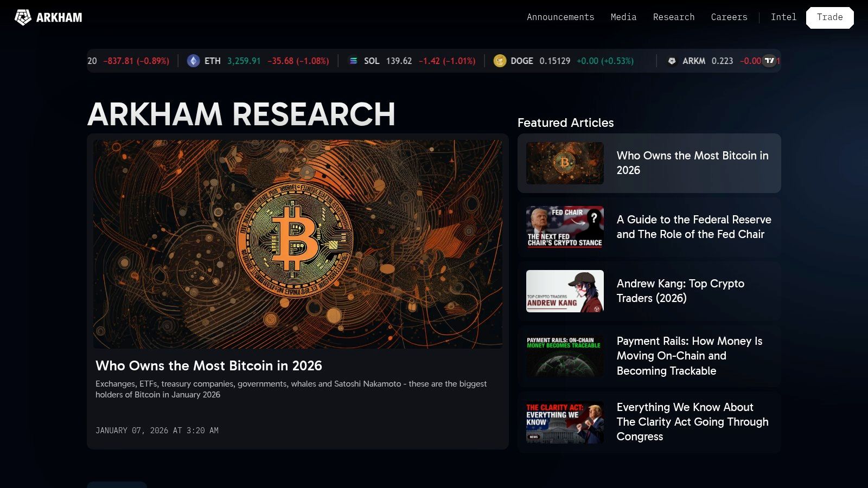Open the Andrew Kang article thumbnail
The height and width of the screenshot is (488, 868).
point(565,291)
